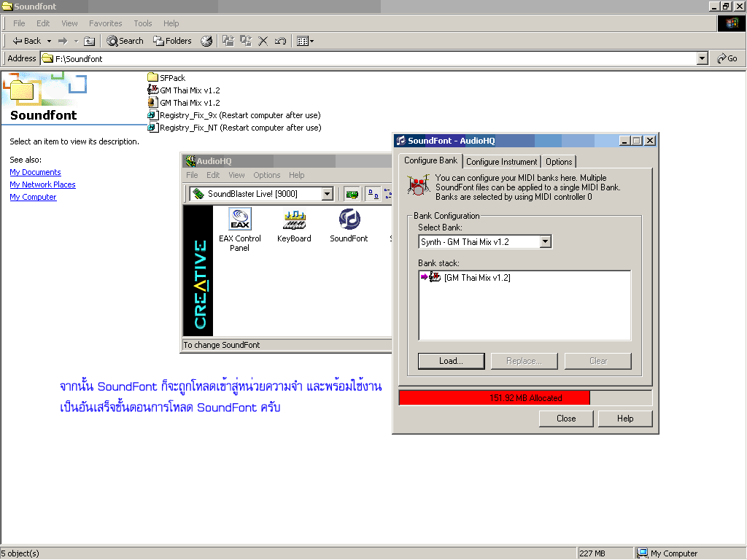Click the Delete X toolbar icon
The image size is (747, 560).
263,42
